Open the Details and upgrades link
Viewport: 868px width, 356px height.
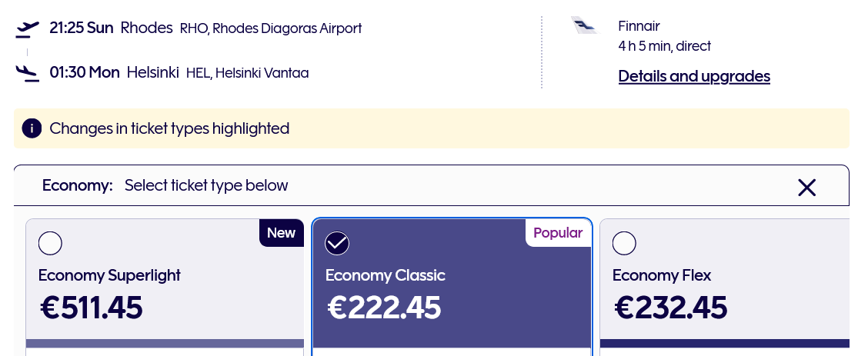[694, 76]
